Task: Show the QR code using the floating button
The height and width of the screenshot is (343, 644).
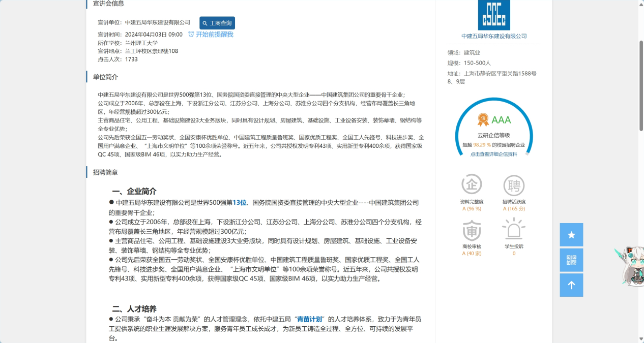Action: [571, 260]
